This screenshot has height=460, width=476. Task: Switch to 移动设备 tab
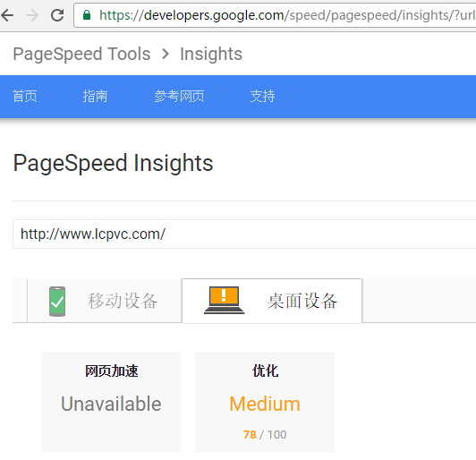pyautogui.click(x=105, y=301)
